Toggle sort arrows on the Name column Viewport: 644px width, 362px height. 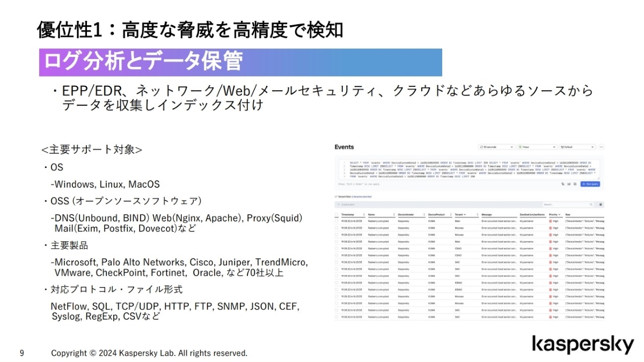(394, 215)
